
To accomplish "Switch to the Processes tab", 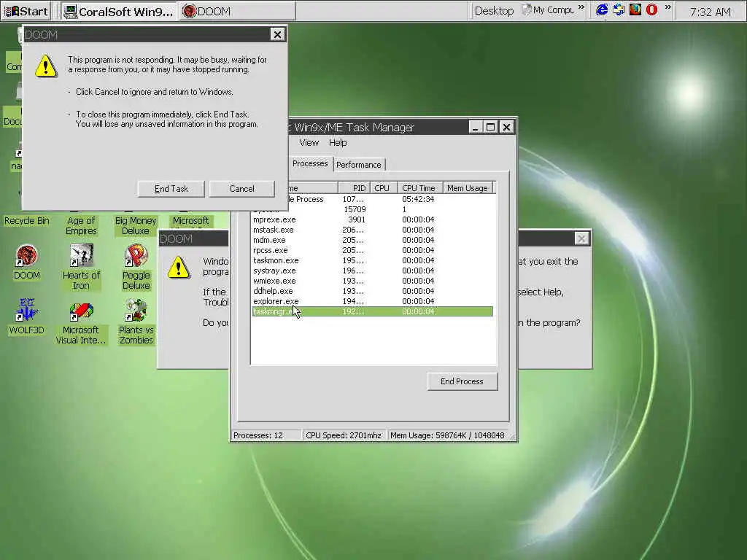I will point(309,163).
